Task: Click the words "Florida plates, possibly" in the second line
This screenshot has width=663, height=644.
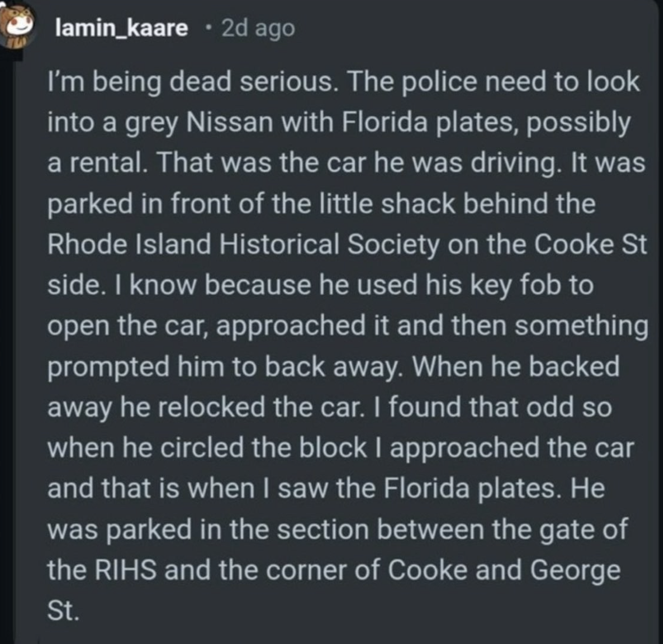Action: coord(485,123)
